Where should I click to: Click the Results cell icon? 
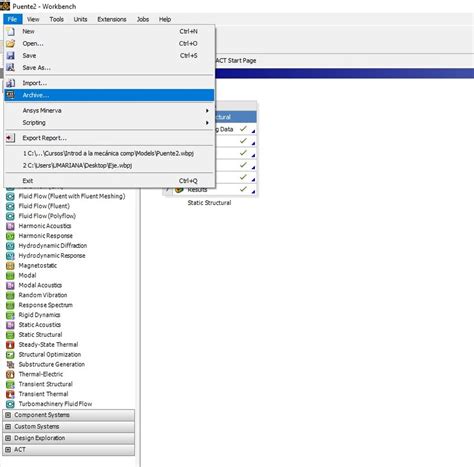179,190
